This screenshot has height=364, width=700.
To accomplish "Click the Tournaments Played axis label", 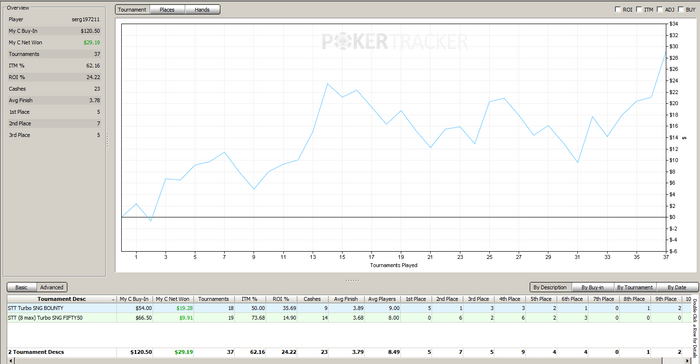I will tap(393, 265).
